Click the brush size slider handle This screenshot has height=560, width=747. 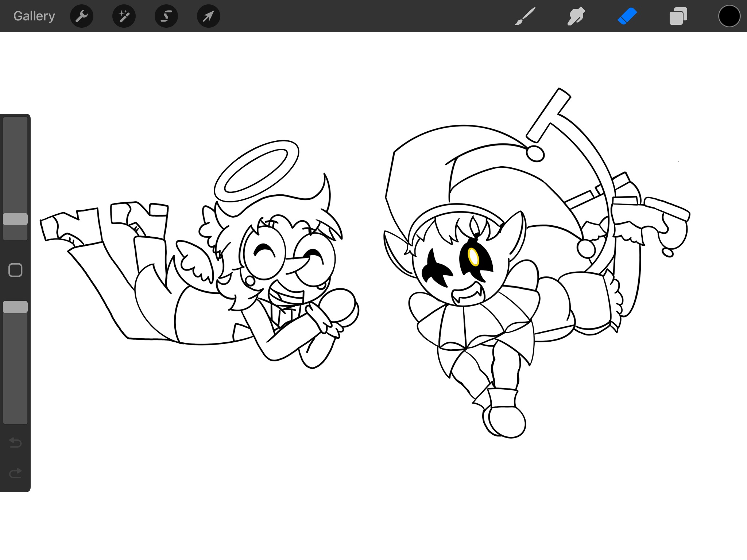click(x=15, y=219)
